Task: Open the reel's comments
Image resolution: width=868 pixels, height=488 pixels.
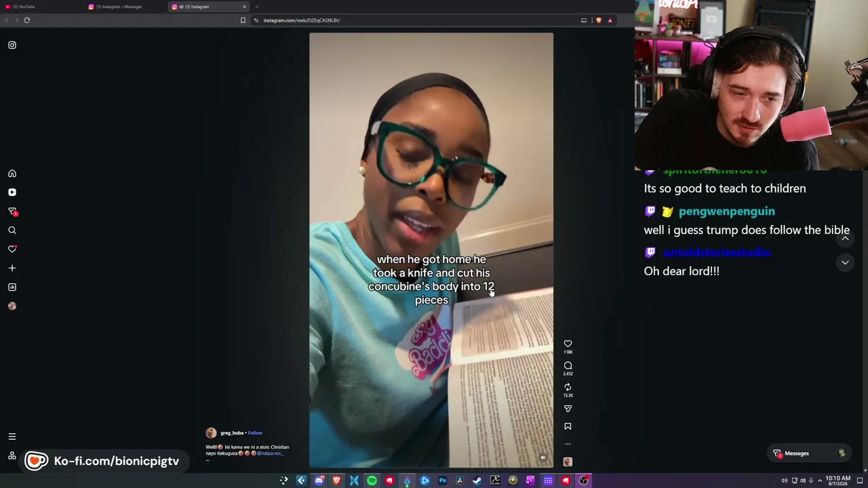Action: [568, 365]
